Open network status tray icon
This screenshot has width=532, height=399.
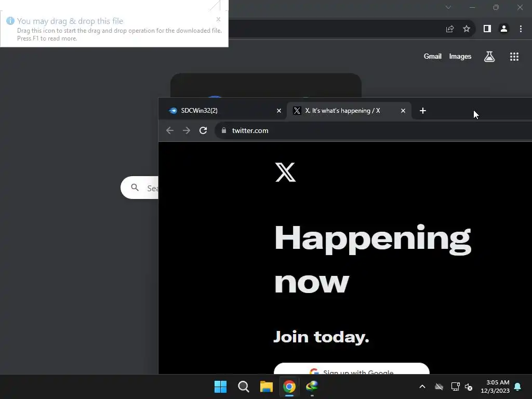455,387
